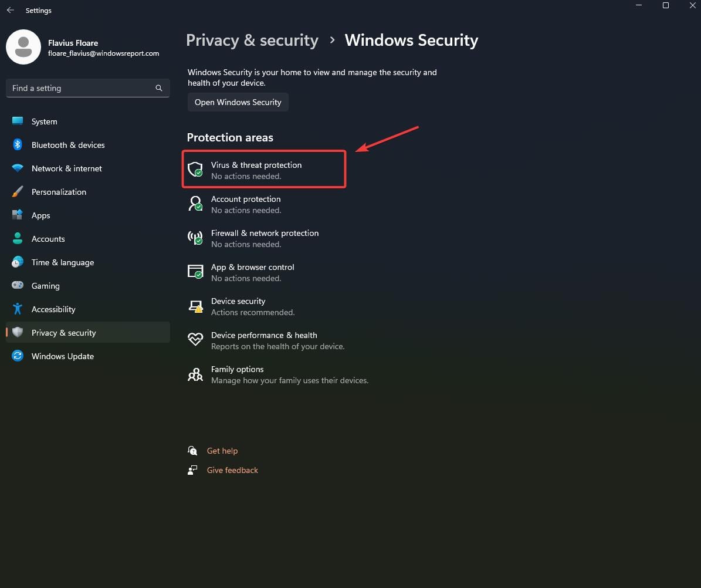Viewport: 701px width, 588px height.
Task: Click Give feedback
Action: pos(232,469)
